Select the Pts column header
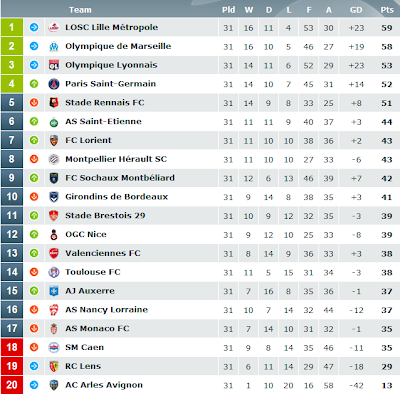The width and height of the screenshot is (400, 394). (x=387, y=10)
